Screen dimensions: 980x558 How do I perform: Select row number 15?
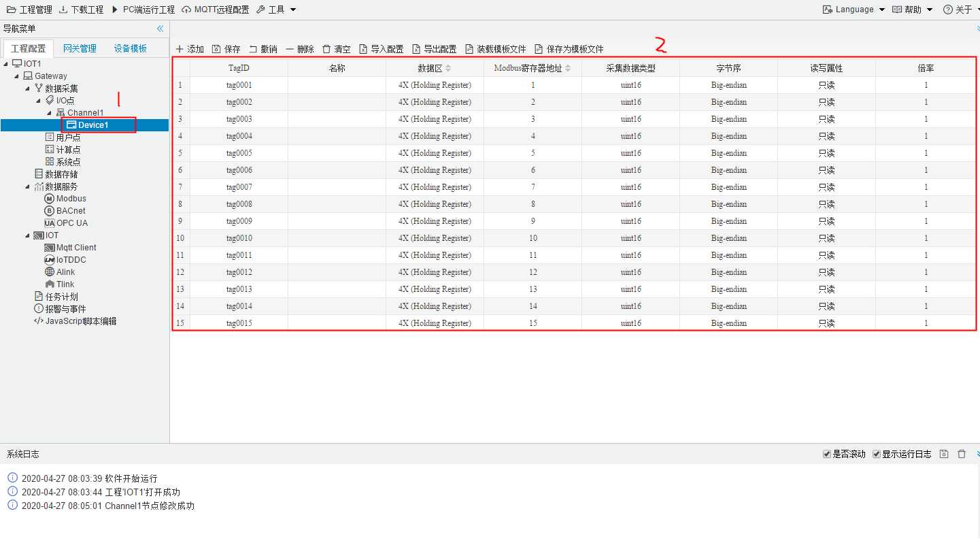pyautogui.click(x=180, y=323)
